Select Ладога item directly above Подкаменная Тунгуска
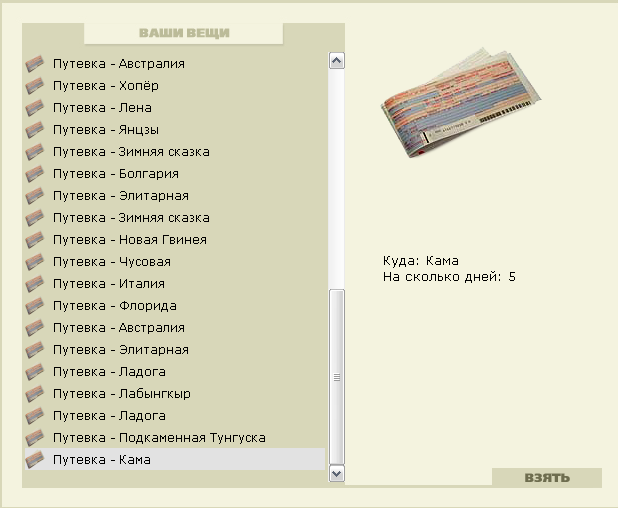Image resolution: width=618 pixels, height=508 pixels. [109, 416]
